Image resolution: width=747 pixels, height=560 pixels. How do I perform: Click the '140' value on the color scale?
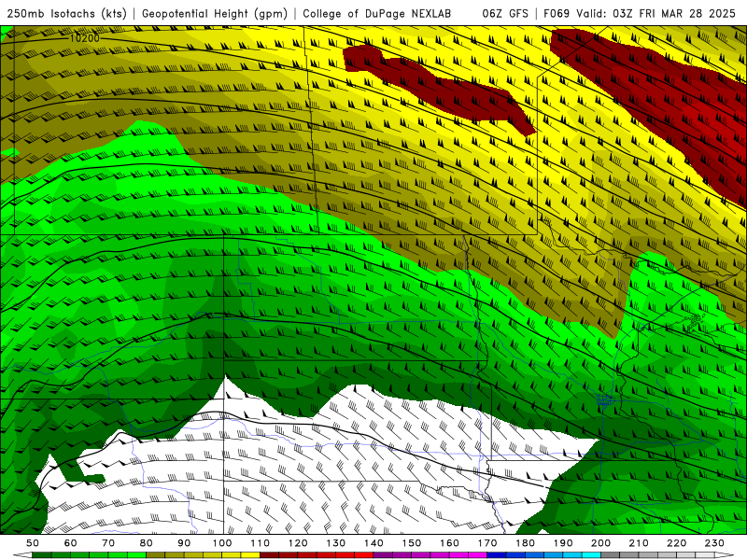[374, 543]
